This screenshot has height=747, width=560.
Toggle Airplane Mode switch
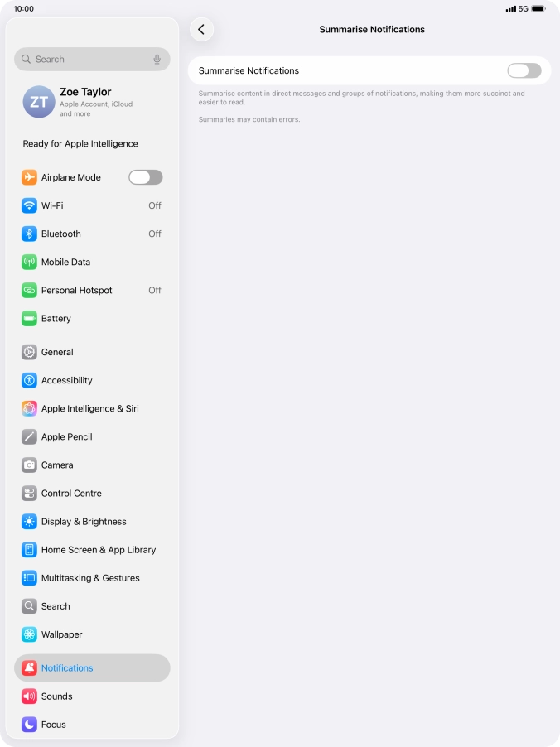[145, 177]
